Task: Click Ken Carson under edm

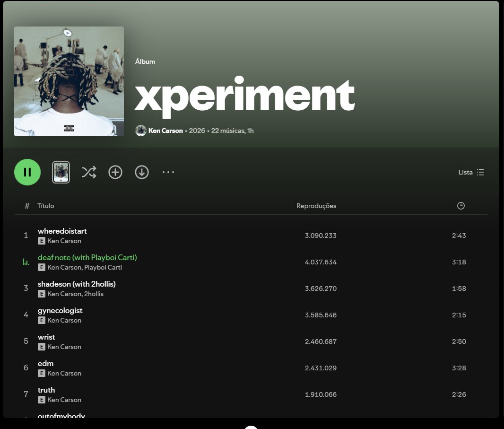Action: (x=64, y=373)
